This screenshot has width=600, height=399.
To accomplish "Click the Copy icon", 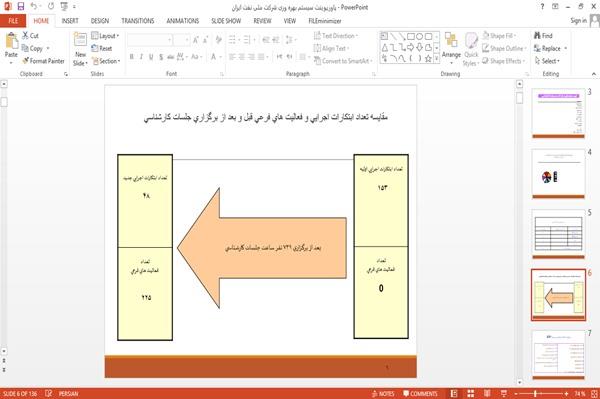I will pyautogui.click(x=25, y=48).
